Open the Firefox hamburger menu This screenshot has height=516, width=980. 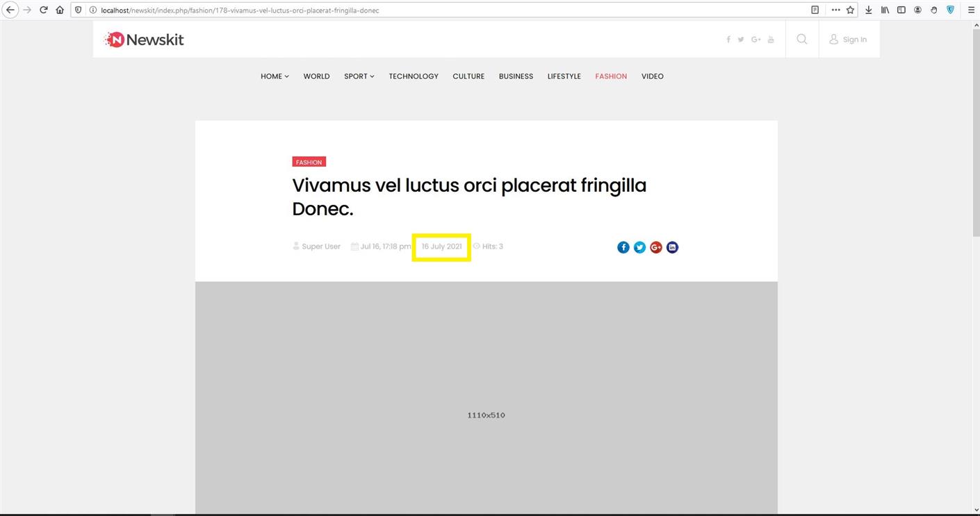(971, 10)
